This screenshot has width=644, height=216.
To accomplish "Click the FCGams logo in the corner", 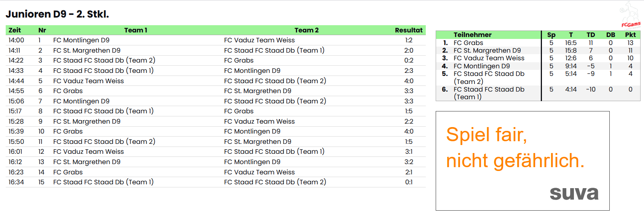I will click(630, 16).
